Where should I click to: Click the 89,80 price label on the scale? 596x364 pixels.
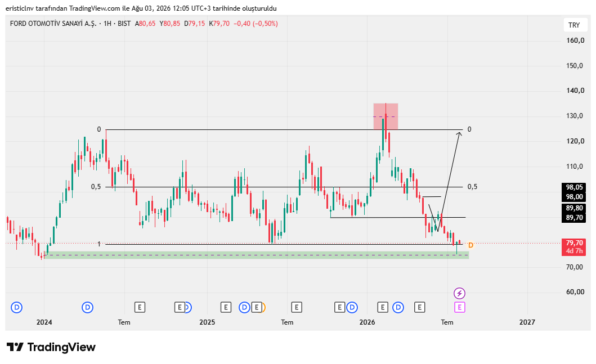[574, 208]
